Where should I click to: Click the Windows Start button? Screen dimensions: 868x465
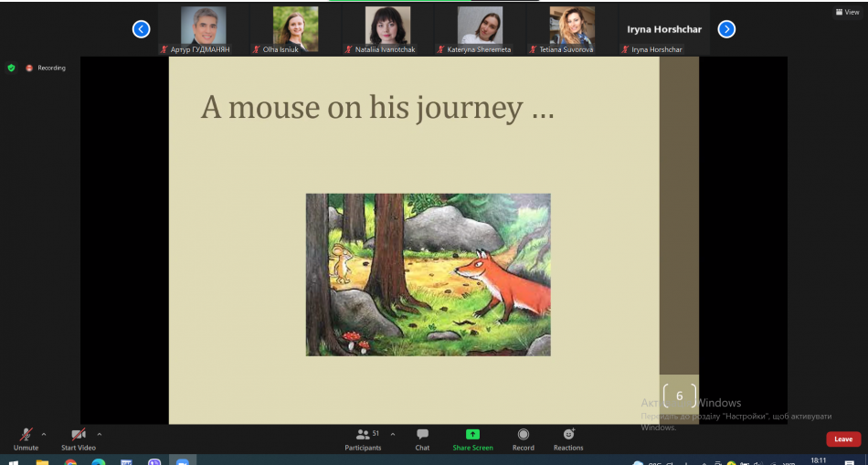tap(14, 461)
